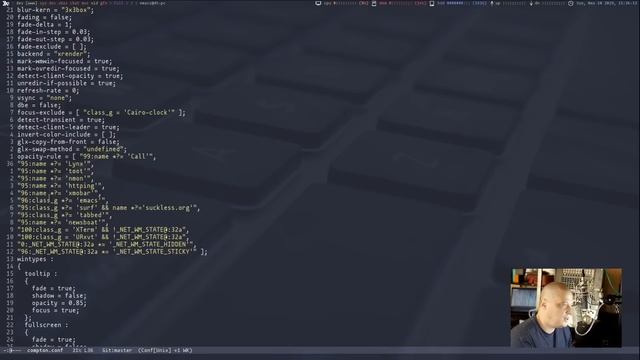Screen dimensions: 640x360
Task: Click 'Git:master' in the modeline
Action: [117, 350]
